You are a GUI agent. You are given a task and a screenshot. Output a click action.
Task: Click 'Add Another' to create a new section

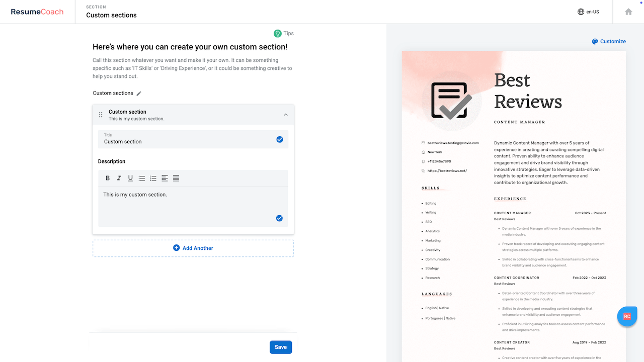pos(193,248)
